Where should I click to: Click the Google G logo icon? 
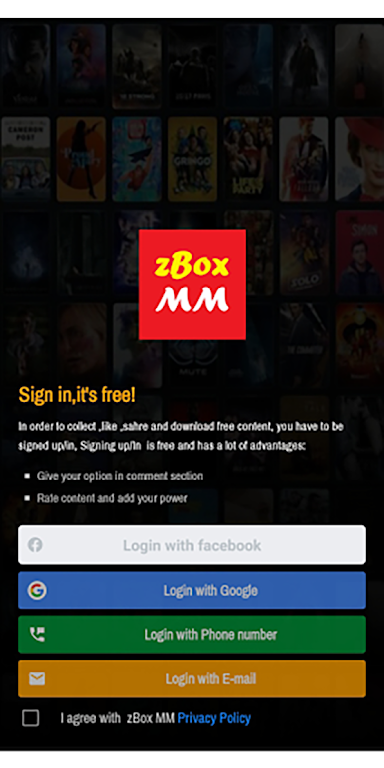tap(37, 590)
